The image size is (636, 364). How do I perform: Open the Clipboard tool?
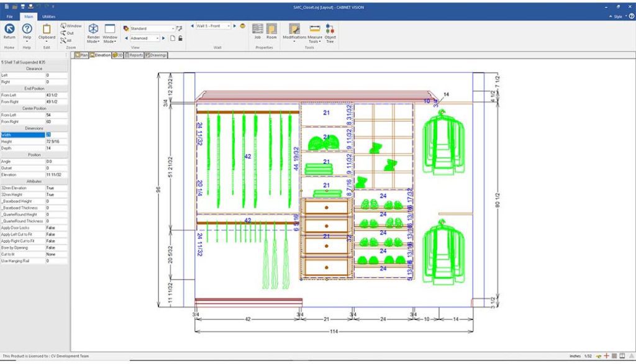point(47,31)
